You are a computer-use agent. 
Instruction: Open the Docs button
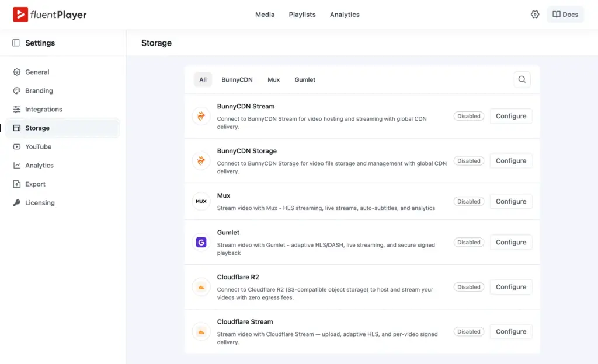(x=565, y=15)
